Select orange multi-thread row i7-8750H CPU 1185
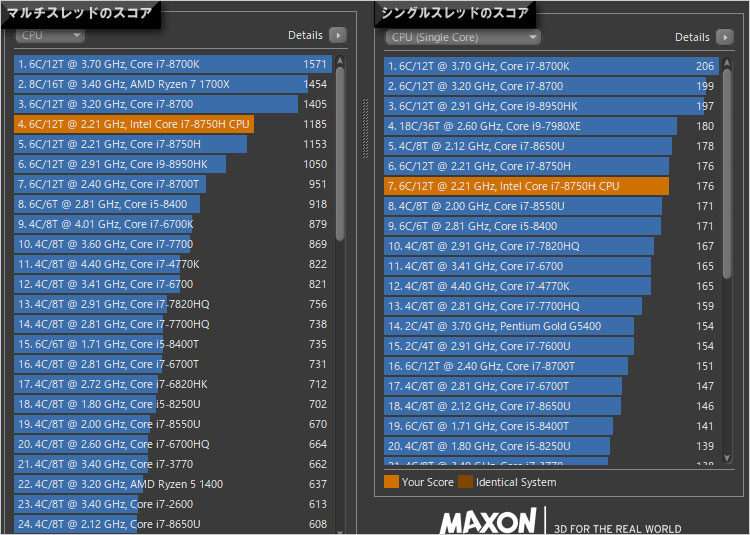 pyautogui.click(x=173, y=124)
